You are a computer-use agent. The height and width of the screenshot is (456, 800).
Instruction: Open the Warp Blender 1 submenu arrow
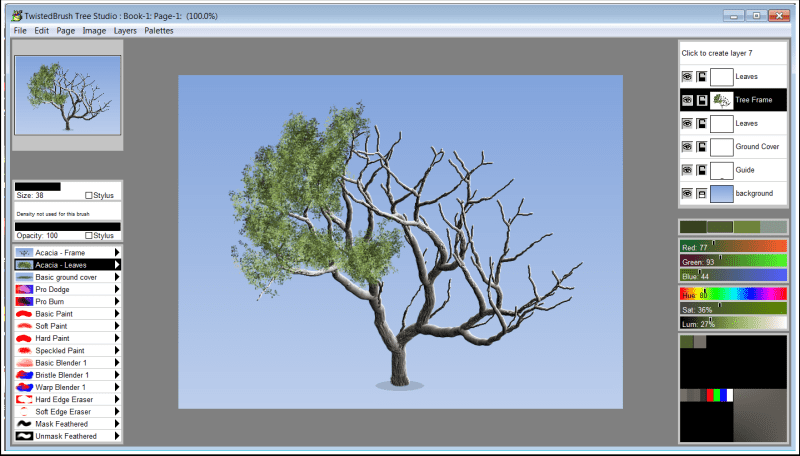(117, 386)
